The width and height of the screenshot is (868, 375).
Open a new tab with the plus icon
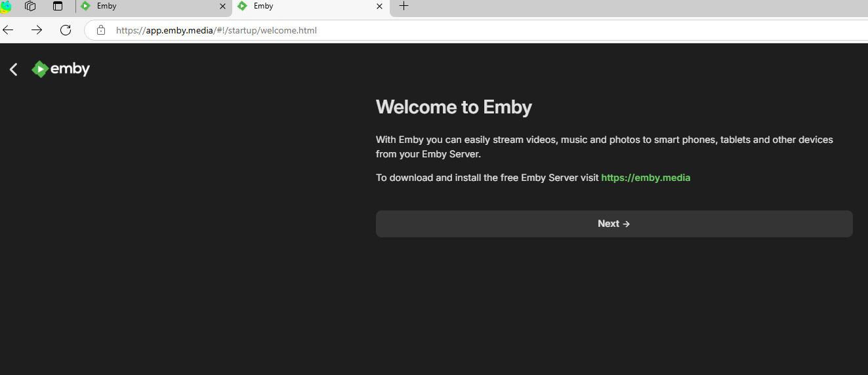point(403,7)
